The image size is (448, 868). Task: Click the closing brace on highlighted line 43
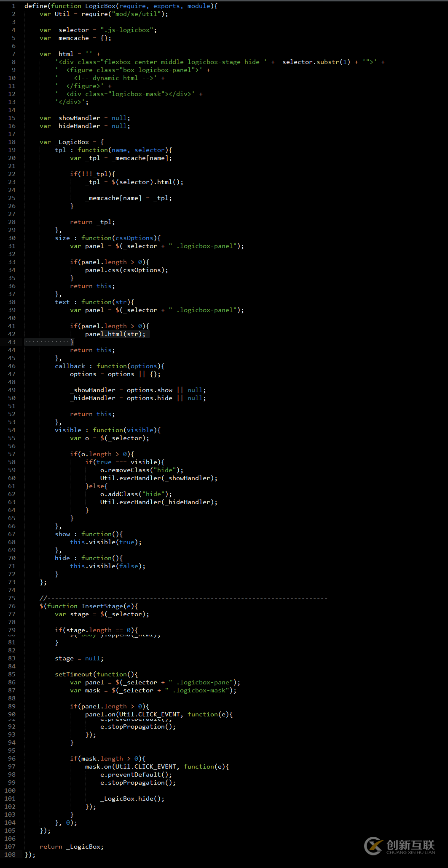click(x=72, y=342)
